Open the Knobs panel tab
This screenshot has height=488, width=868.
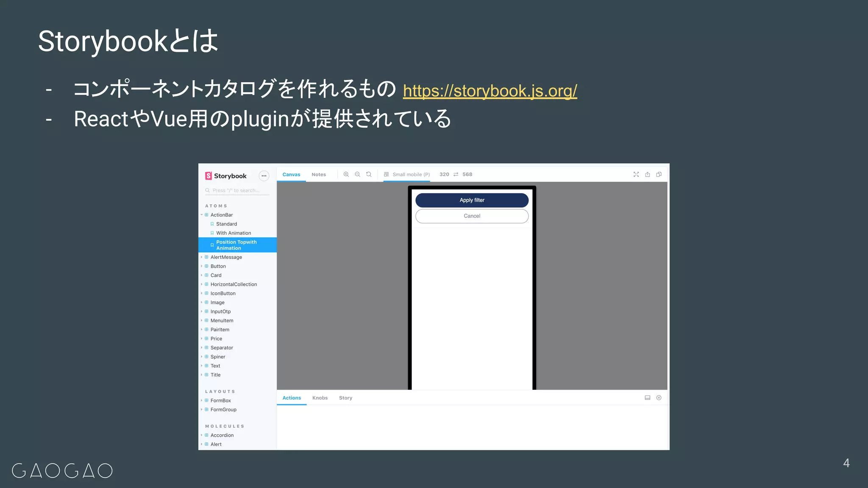[x=320, y=398]
